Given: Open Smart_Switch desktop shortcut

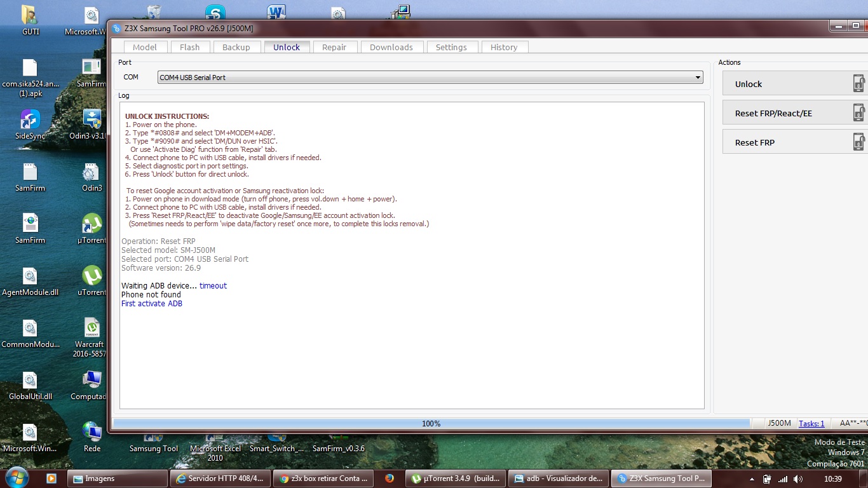Looking at the screenshot, I should tap(276, 444).
